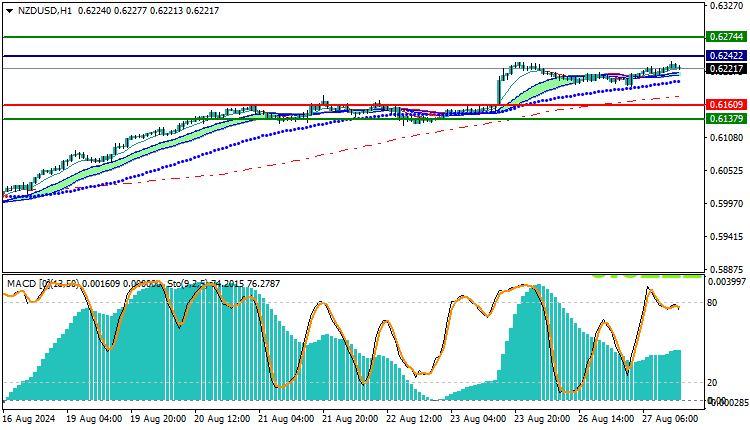Click the OHLC values 0.62240 0.62277 0.62213 0.62217
The image size is (750, 430).
tap(148, 11)
